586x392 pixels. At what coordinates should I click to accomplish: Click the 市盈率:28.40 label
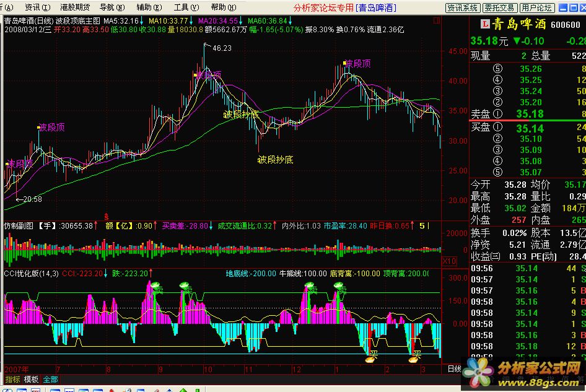coord(345,225)
